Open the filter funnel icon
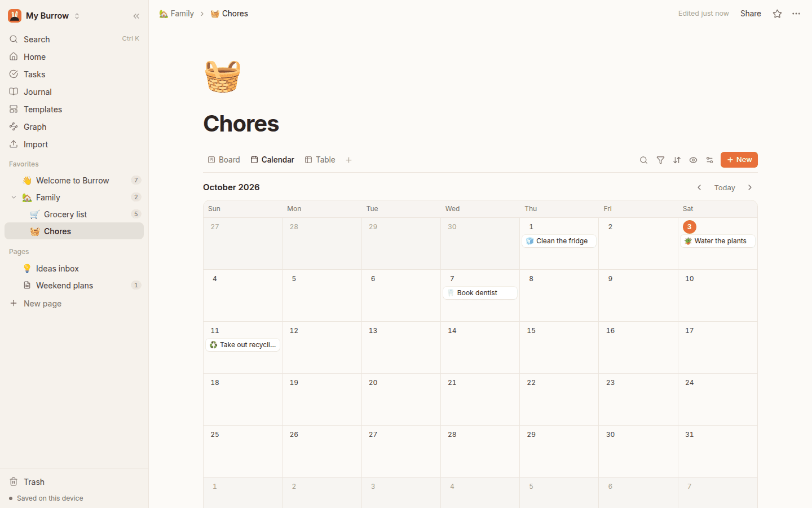Image resolution: width=812 pixels, height=508 pixels. pos(660,160)
